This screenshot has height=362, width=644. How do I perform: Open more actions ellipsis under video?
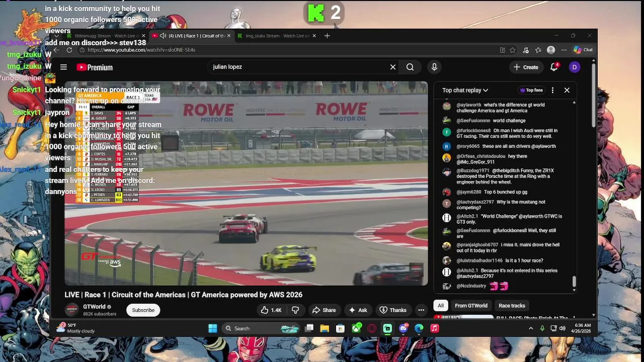(421, 310)
